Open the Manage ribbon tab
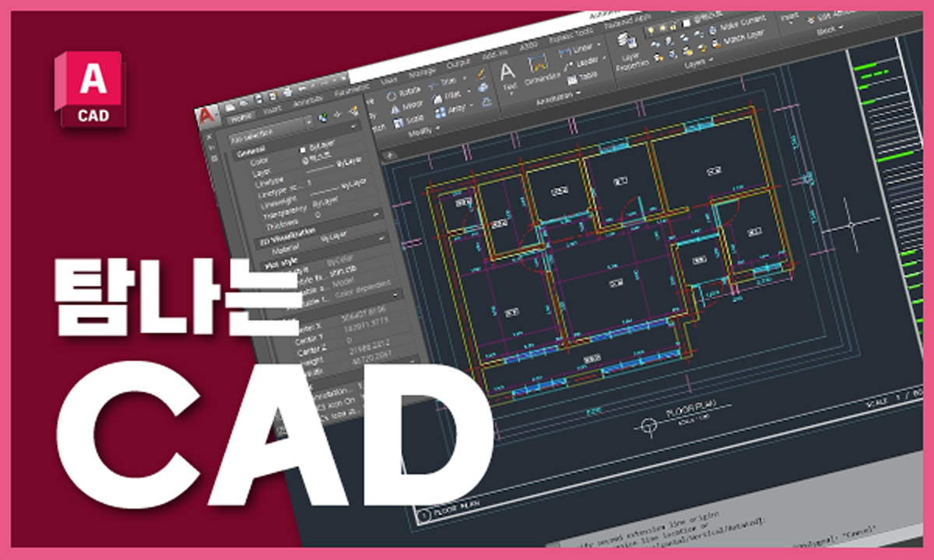This screenshot has height=560, width=934. [x=423, y=71]
